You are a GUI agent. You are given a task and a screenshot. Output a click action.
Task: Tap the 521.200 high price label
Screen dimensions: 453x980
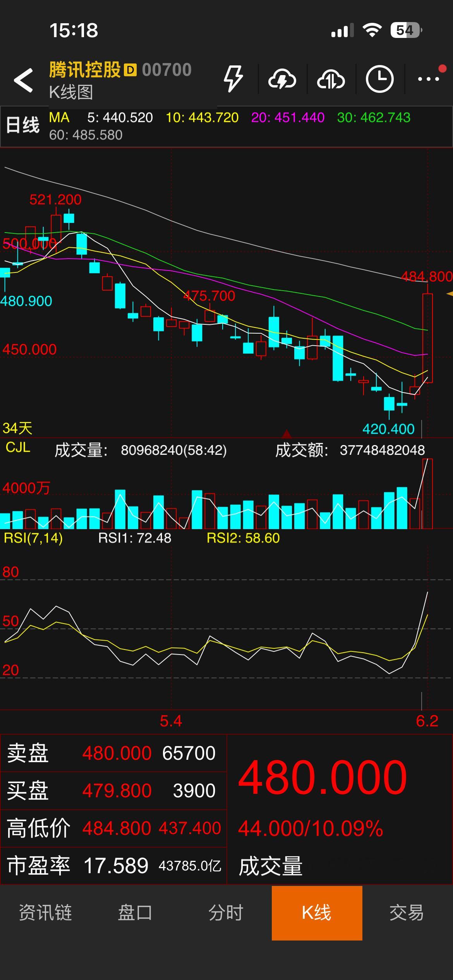pyautogui.click(x=55, y=200)
